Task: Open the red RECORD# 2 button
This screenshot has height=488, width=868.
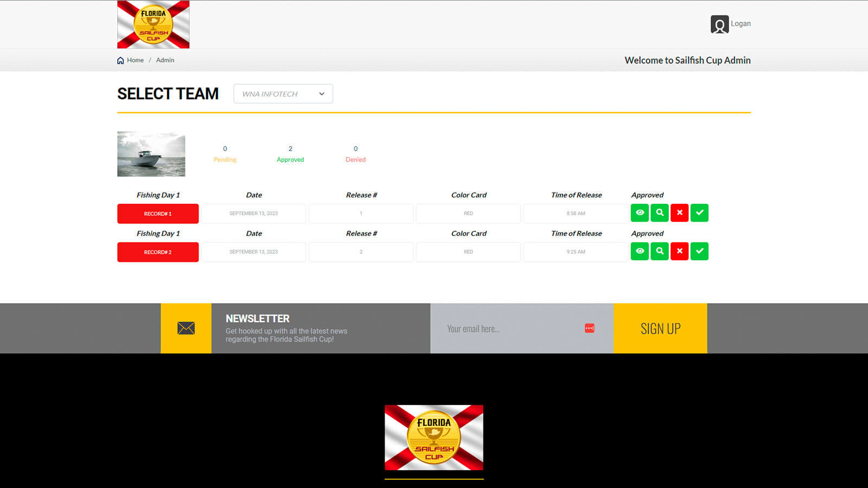Action: coord(158,252)
